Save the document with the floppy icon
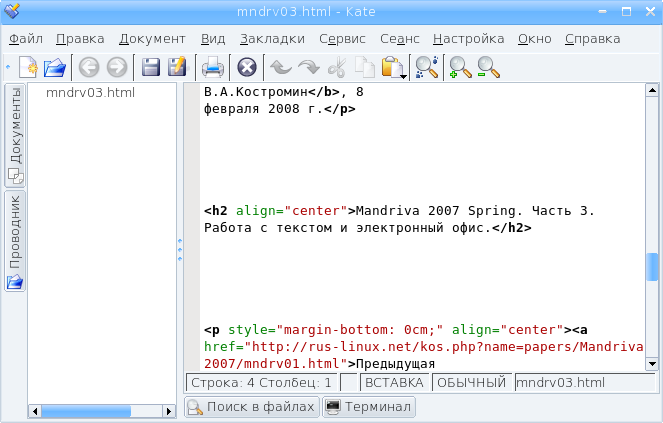The width and height of the screenshot is (663, 423). (x=151, y=67)
